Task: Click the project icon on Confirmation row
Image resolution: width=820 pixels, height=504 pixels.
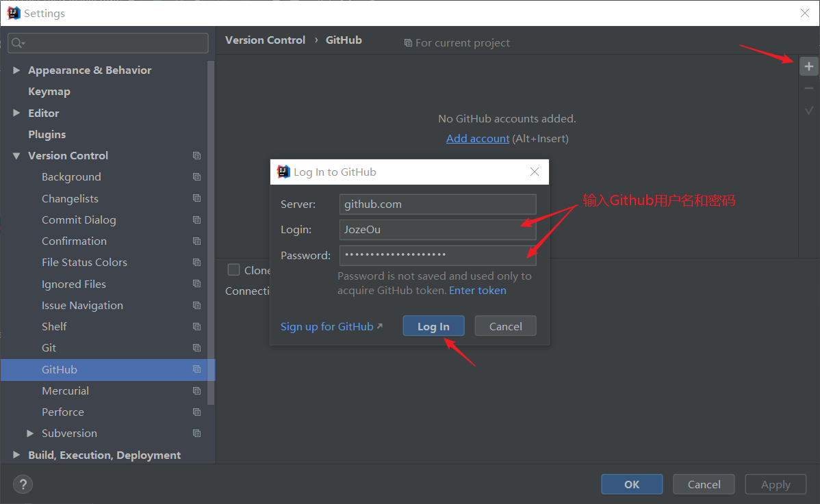Action: (x=196, y=241)
